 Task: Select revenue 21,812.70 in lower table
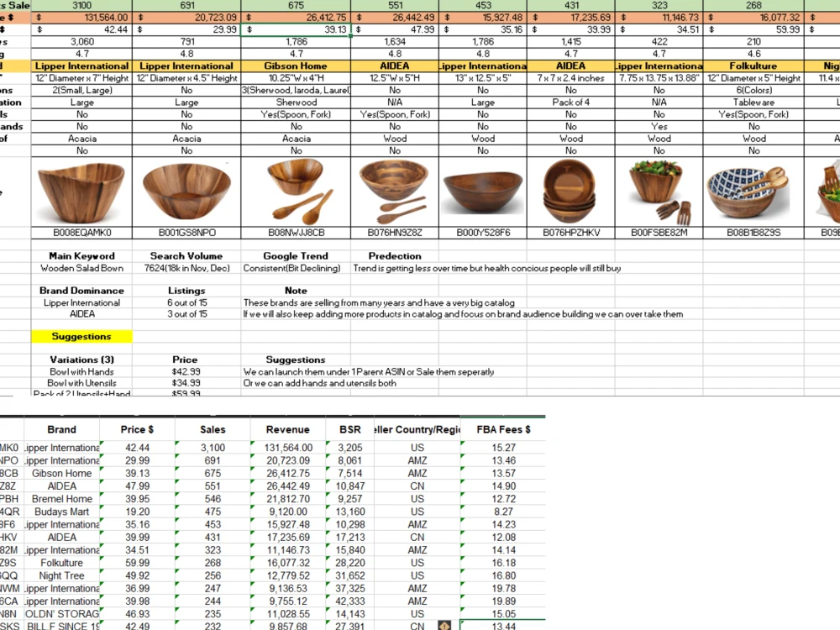coord(287,499)
